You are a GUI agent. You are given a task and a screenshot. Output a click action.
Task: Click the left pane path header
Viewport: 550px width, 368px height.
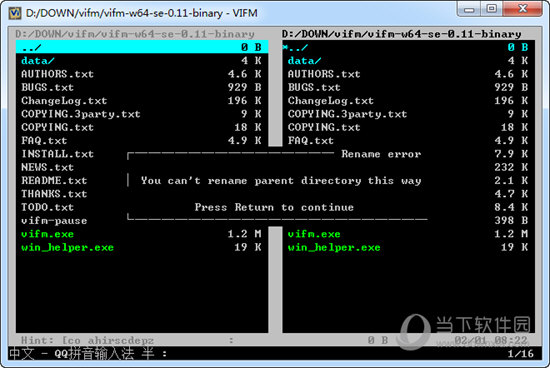pos(135,34)
